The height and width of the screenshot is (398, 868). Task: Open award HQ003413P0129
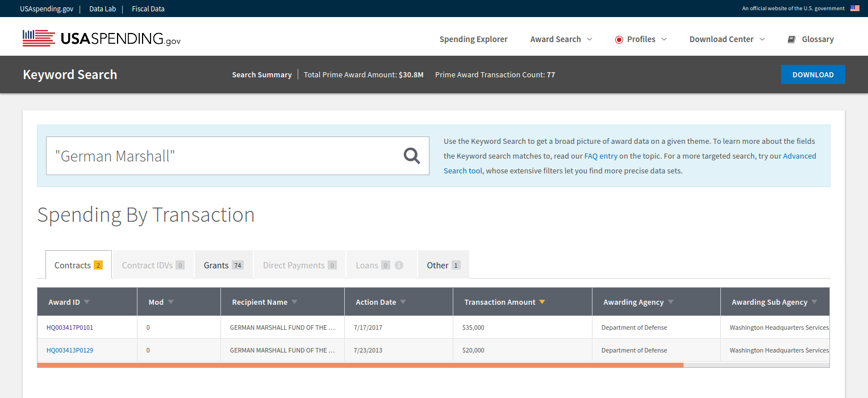(70, 350)
